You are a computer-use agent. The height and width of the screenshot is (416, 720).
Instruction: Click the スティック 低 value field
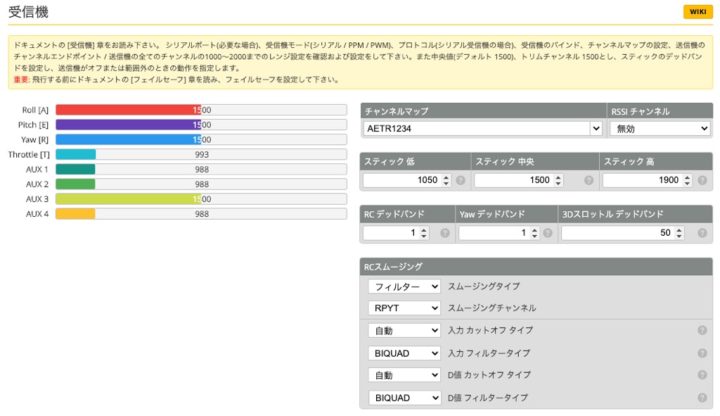(400, 181)
